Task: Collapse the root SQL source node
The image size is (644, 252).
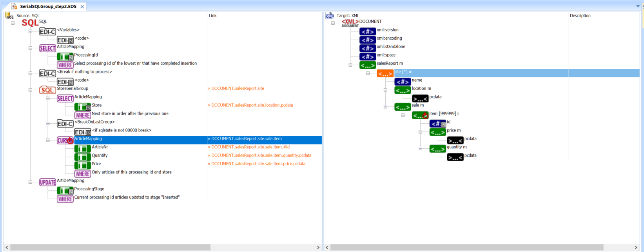Action: pyautogui.click(x=13, y=23)
